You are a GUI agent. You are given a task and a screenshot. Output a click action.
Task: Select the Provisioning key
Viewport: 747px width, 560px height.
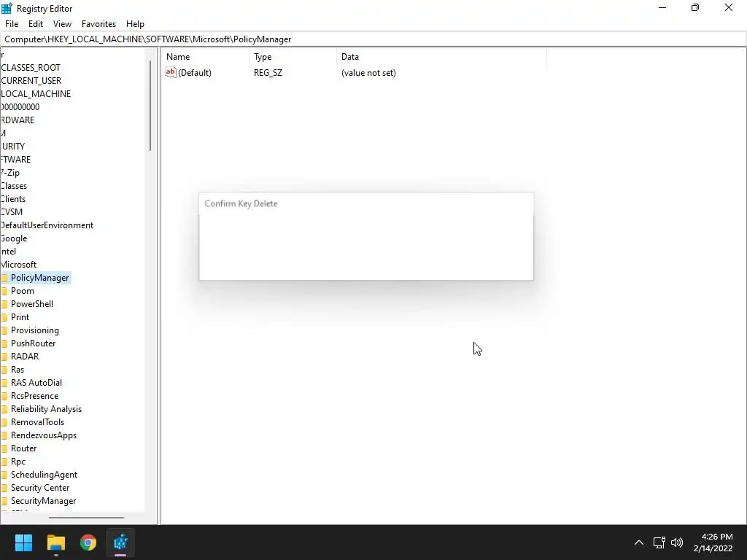pyautogui.click(x=35, y=330)
